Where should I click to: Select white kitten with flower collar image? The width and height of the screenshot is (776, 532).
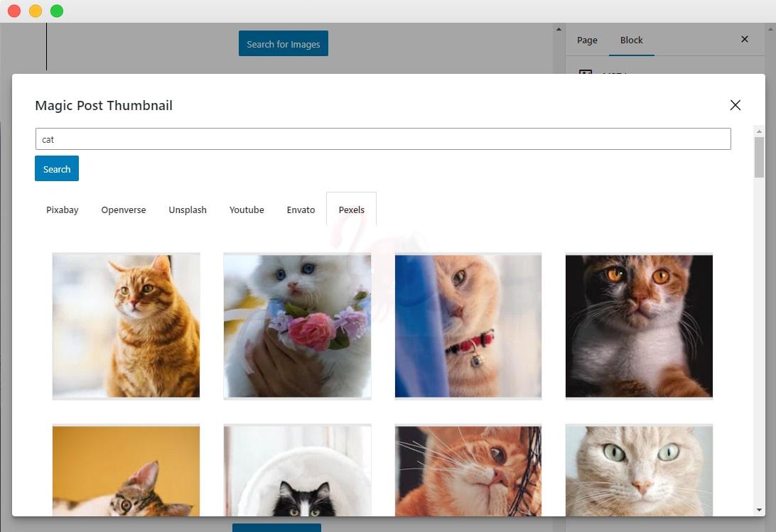(x=297, y=325)
